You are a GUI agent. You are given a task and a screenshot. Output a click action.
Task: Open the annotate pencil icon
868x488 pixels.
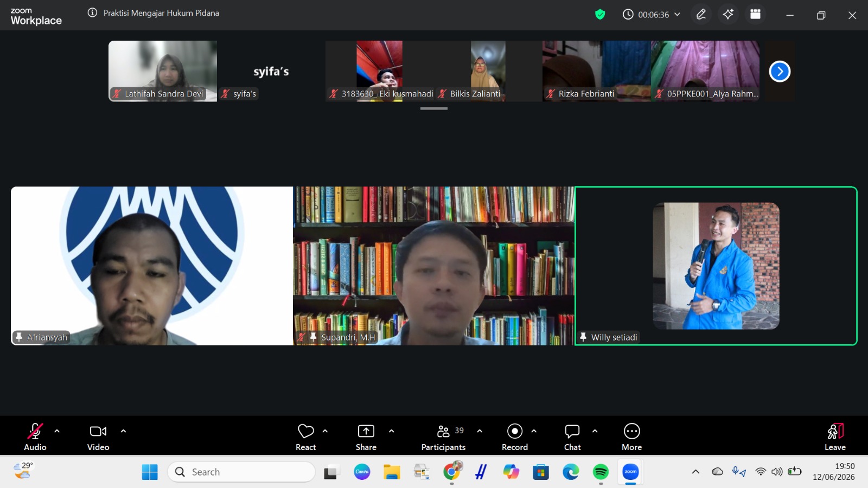point(701,15)
